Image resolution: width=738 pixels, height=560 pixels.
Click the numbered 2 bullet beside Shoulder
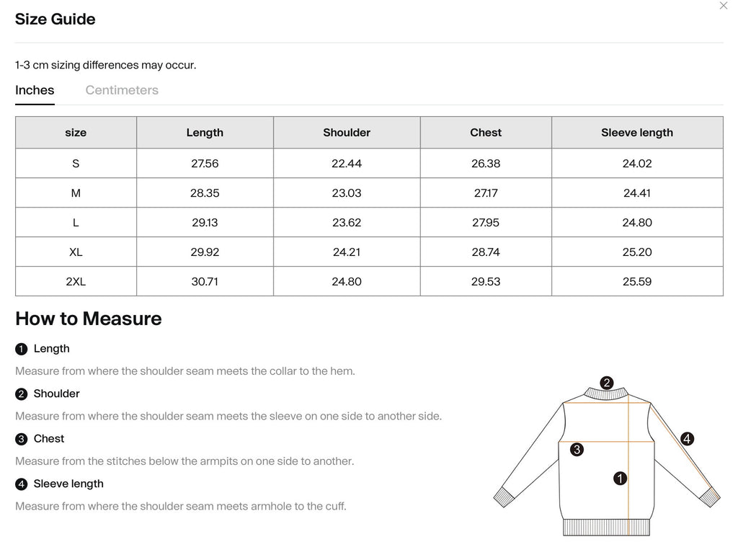pos(21,394)
